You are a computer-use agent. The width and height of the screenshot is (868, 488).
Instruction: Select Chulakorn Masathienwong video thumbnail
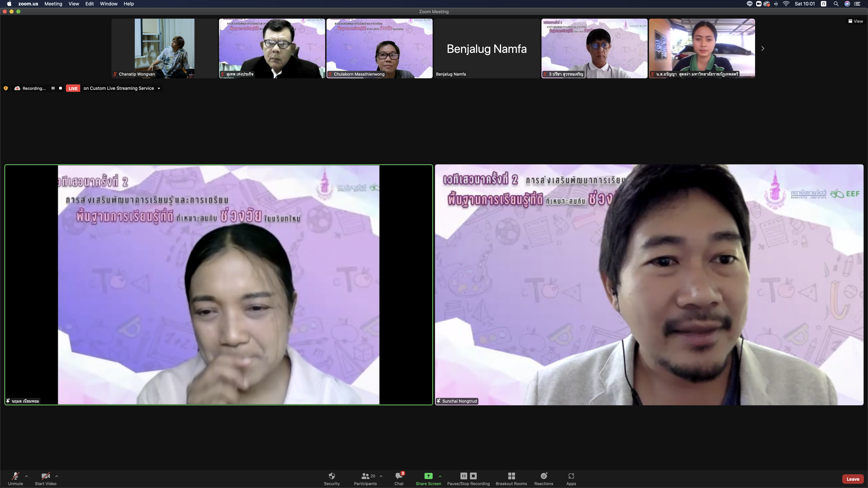[379, 48]
